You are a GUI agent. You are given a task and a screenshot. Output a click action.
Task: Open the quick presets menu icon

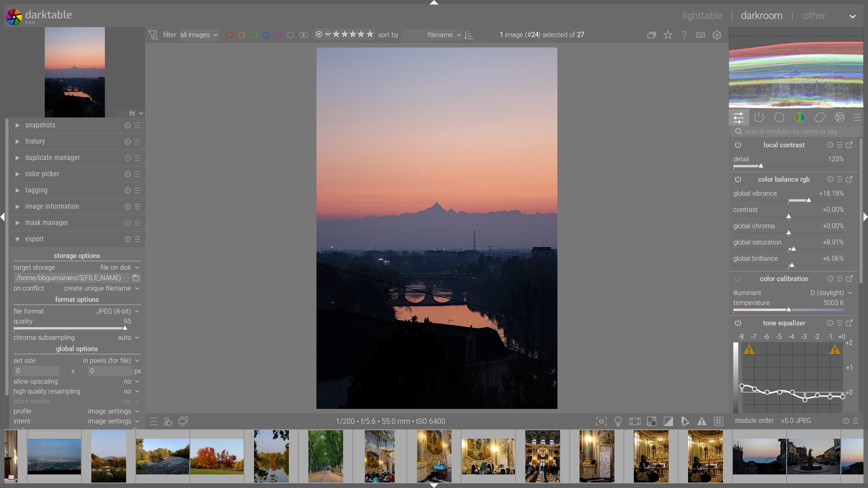click(154, 421)
